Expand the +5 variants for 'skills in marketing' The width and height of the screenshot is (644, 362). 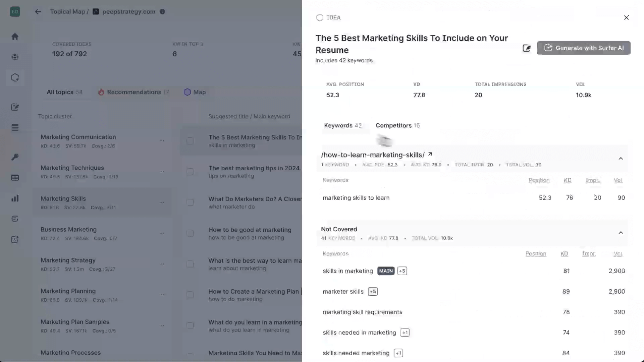(x=402, y=271)
